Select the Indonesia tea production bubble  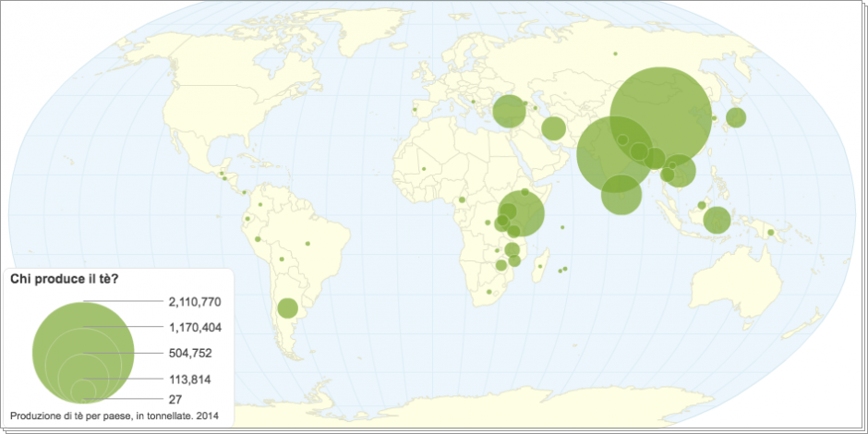click(717, 221)
